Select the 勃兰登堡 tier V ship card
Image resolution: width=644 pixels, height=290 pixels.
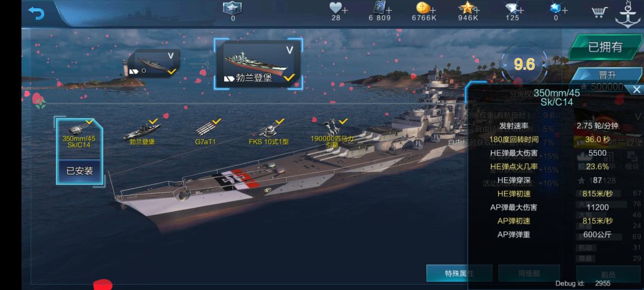pos(258,64)
